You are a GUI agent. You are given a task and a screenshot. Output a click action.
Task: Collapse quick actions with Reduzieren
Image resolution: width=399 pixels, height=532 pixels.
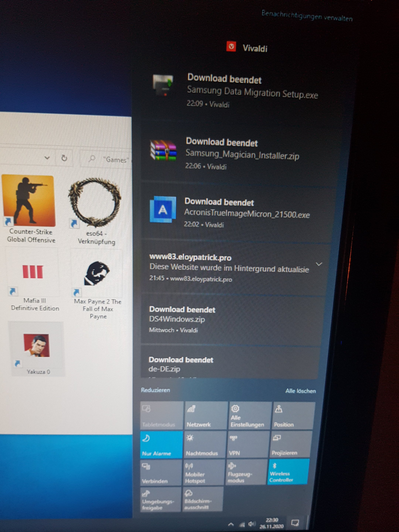pos(155,390)
